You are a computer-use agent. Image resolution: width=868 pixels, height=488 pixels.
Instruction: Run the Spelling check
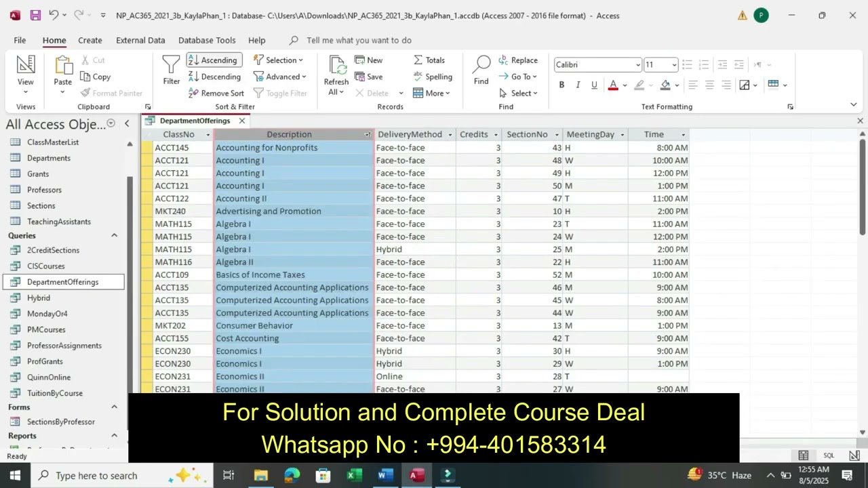[432, 77]
